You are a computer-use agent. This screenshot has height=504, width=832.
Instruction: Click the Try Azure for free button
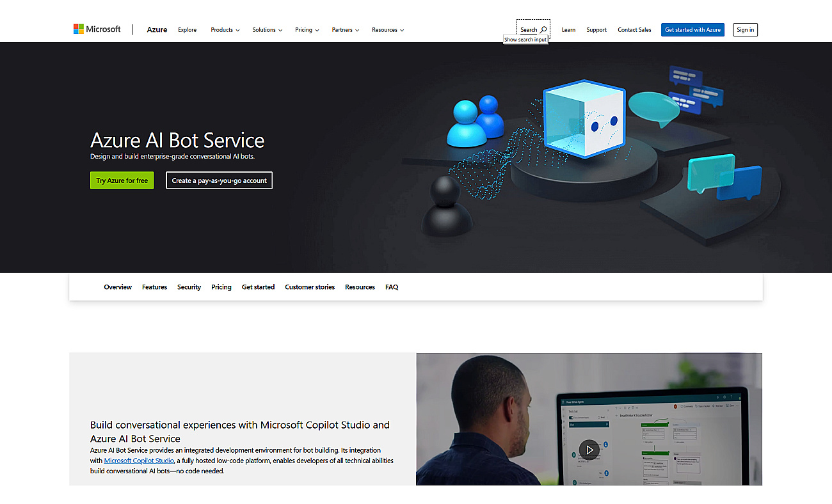[x=122, y=180]
